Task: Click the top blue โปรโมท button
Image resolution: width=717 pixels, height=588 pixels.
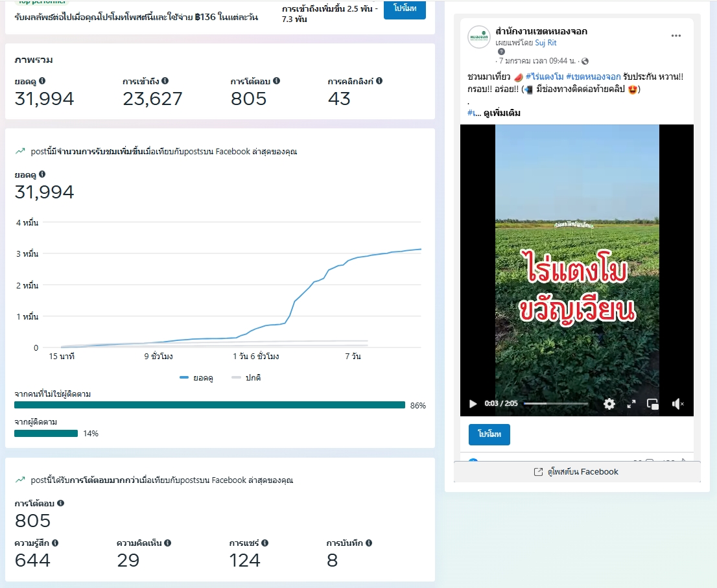Action: coord(405,8)
